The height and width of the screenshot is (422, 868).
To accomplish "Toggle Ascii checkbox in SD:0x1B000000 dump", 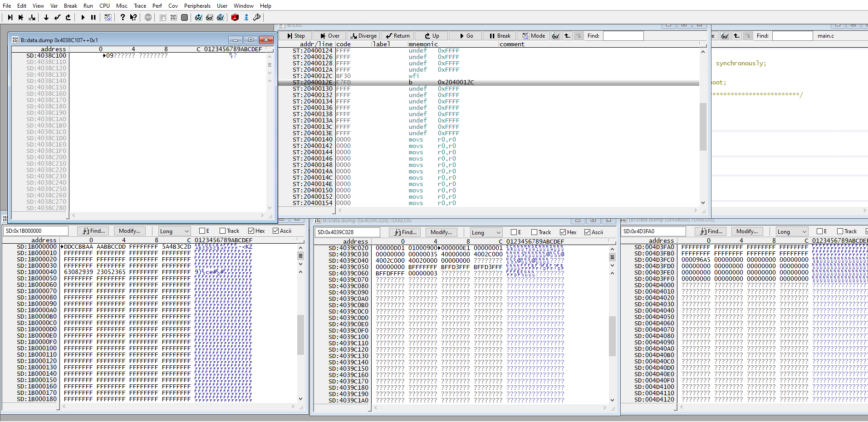I will (x=275, y=231).
